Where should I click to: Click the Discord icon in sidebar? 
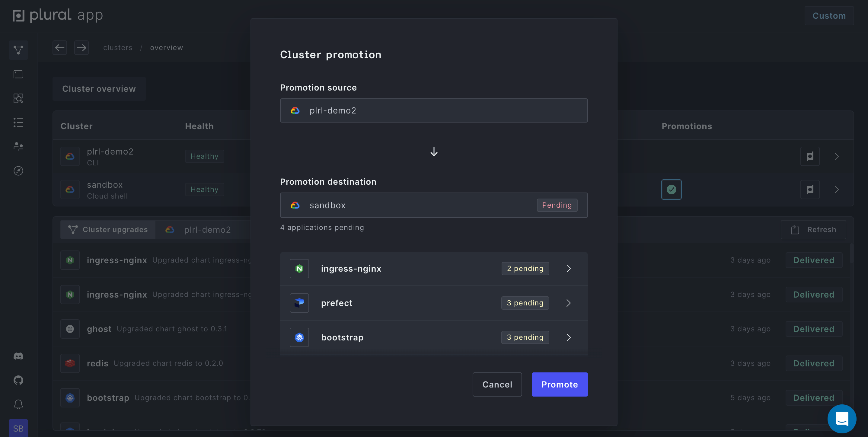pyautogui.click(x=18, y=356)
